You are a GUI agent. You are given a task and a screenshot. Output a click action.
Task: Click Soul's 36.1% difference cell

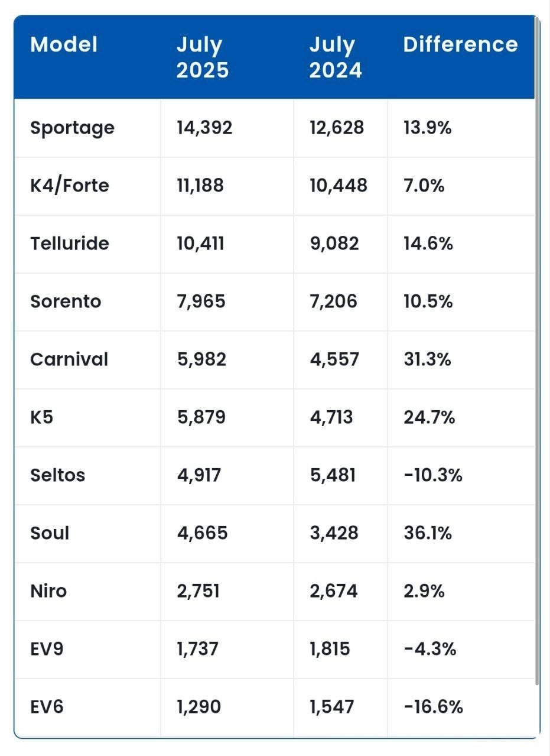pyautogui.click(x=428, y=533)
